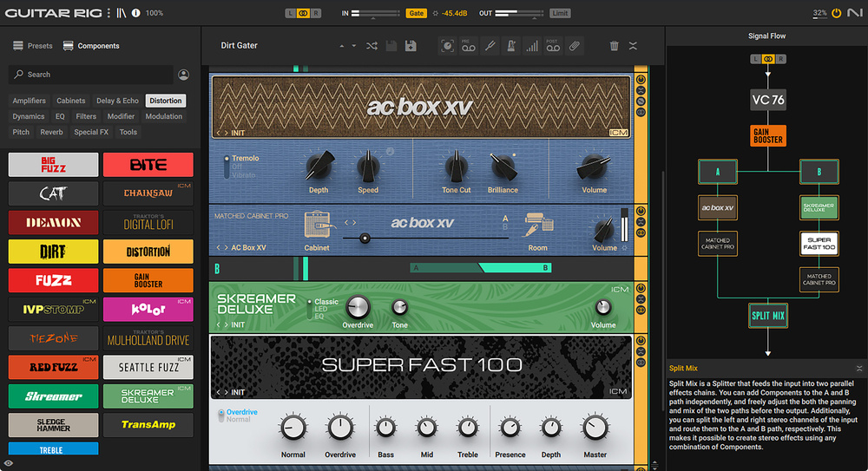This screenshot has width=868, height=471.
Task: Toggle stereo link input mode
Action: (303, 13)
